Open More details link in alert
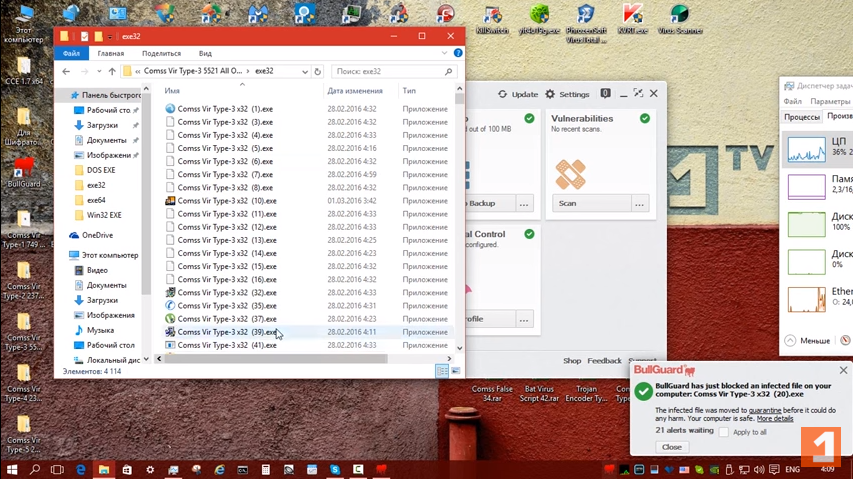The height and width of the screenshot is (480, 853). point(775,419)
